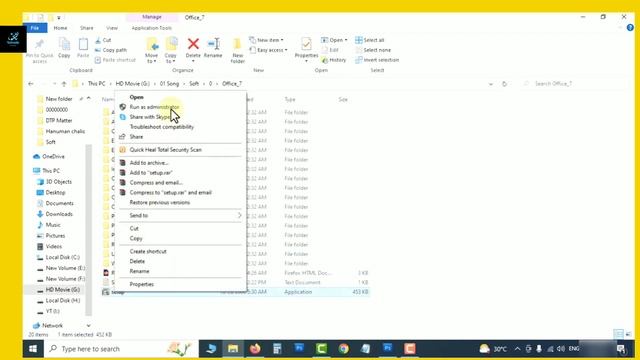The image size is (640, 360).
Task: Choose Properties in the context menu
Action: click(142, 284)
